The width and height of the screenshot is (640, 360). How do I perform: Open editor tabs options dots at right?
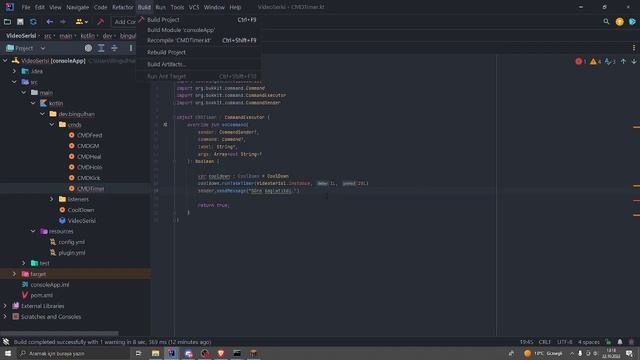coord(634,48)
